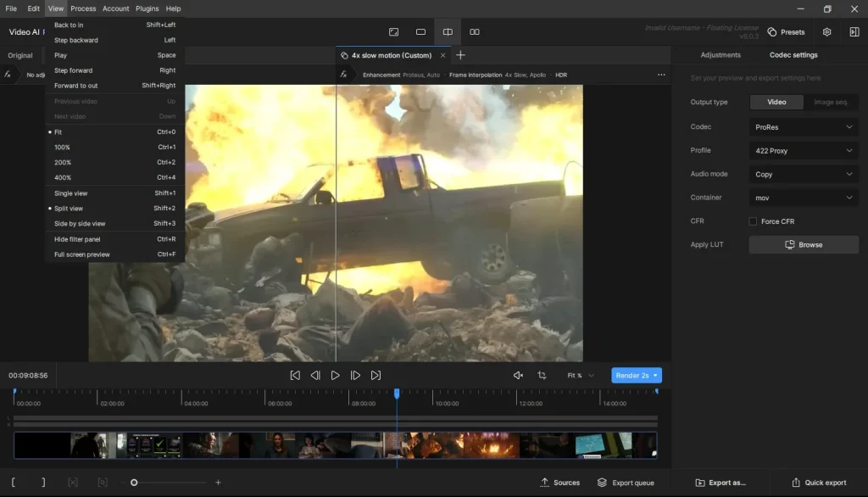Step one frame forward
The height and width of the screenshot is (497, 868).
click(355, 375)
